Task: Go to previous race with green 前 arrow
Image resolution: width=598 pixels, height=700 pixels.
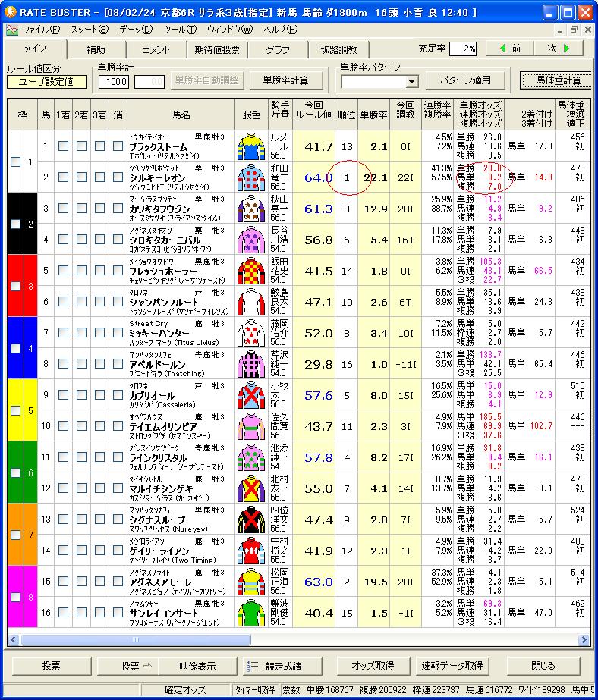Action: click(x=509, y=49)
